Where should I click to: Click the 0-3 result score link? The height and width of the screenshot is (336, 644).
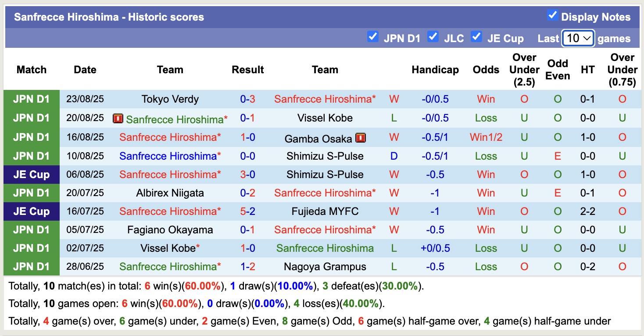[248, 99]
